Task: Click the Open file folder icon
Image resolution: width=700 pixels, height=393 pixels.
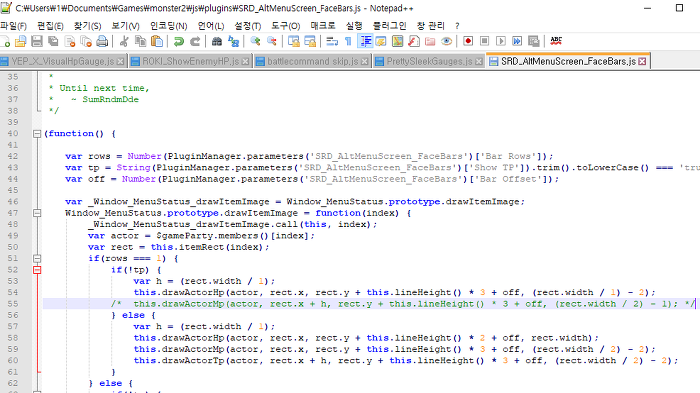Action: pos(21,42)
